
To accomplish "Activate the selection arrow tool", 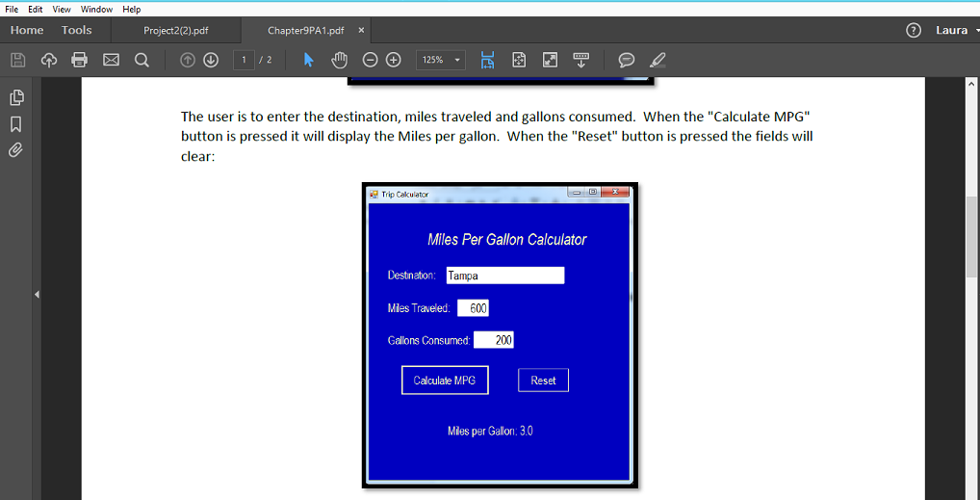I will tap(308, 60).
